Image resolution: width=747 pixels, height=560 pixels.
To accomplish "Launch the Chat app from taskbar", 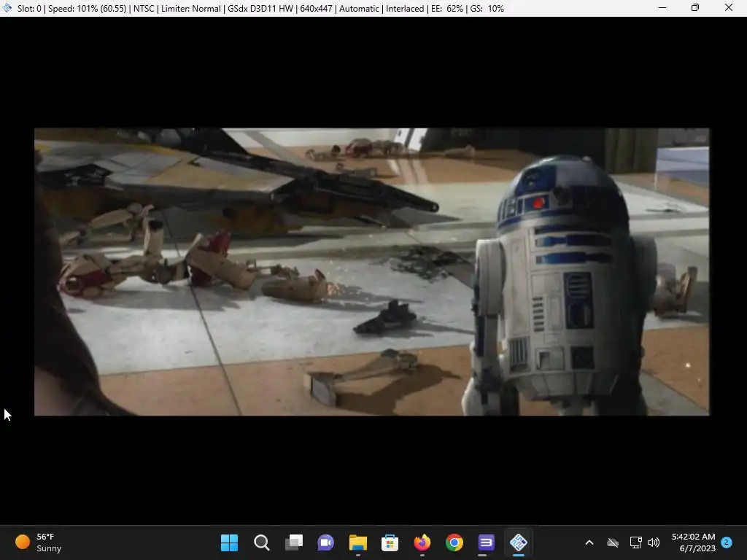I will (326, 542).
